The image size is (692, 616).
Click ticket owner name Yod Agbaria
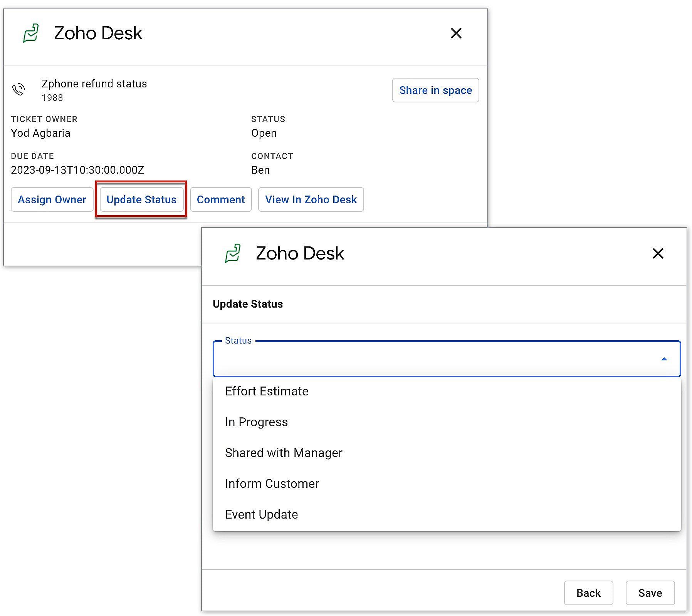40,133
